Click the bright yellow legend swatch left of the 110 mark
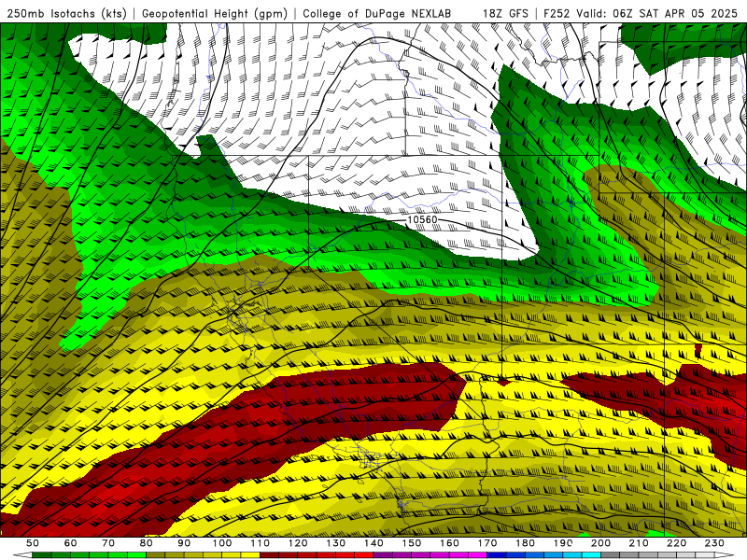The height and width of the screenshot is (560, 747). click(250, 555)
